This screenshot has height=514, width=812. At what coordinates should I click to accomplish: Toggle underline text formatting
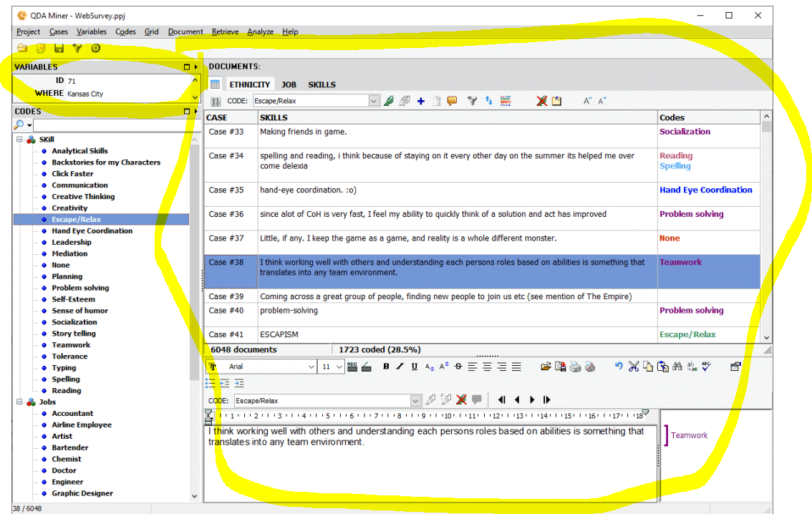(412, 367)
